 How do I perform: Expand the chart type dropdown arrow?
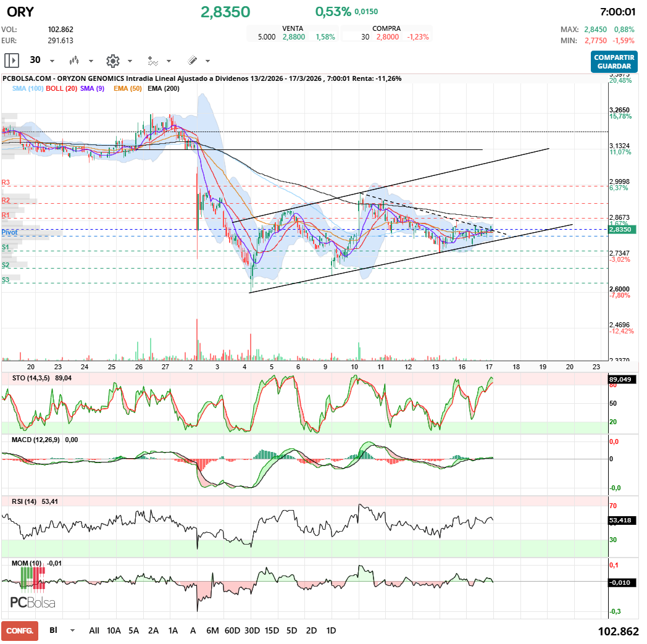click(x=91, y=61)
